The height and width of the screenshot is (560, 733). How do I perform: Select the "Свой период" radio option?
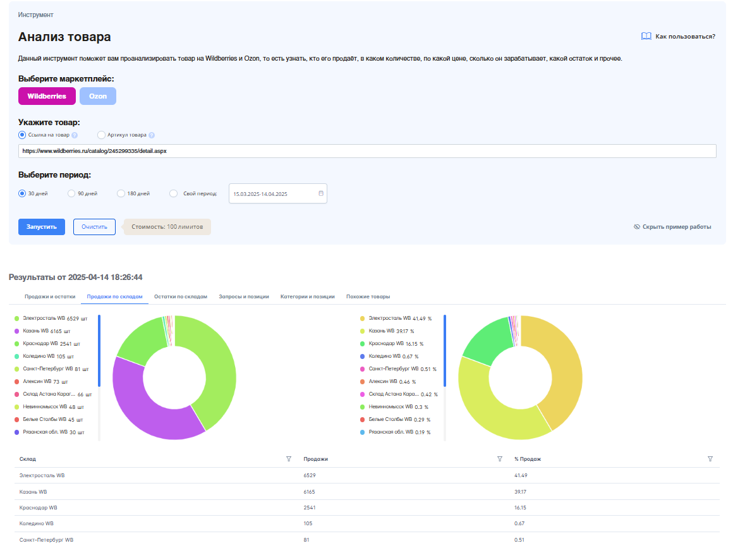tap(174, 193)
